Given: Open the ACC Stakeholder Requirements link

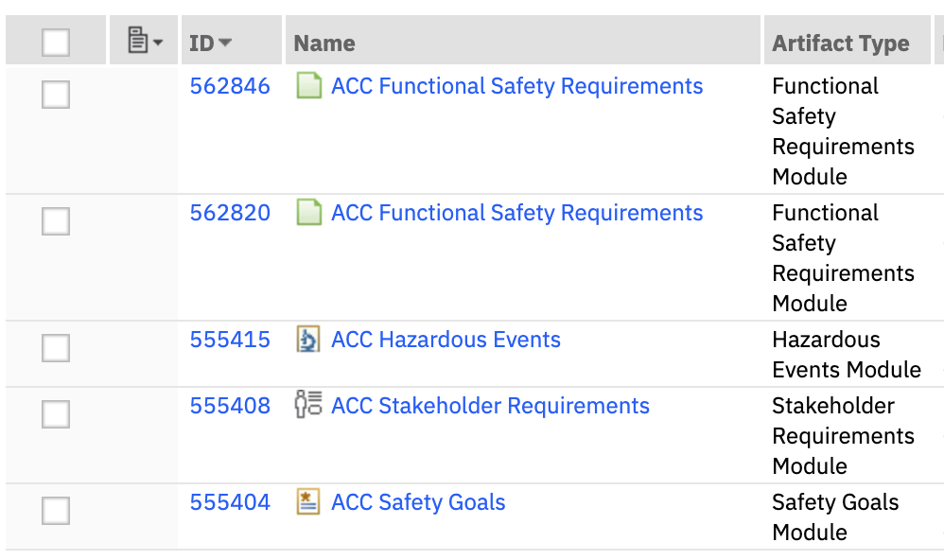Looking at the screenshot, I should click(x=490, y=405).
